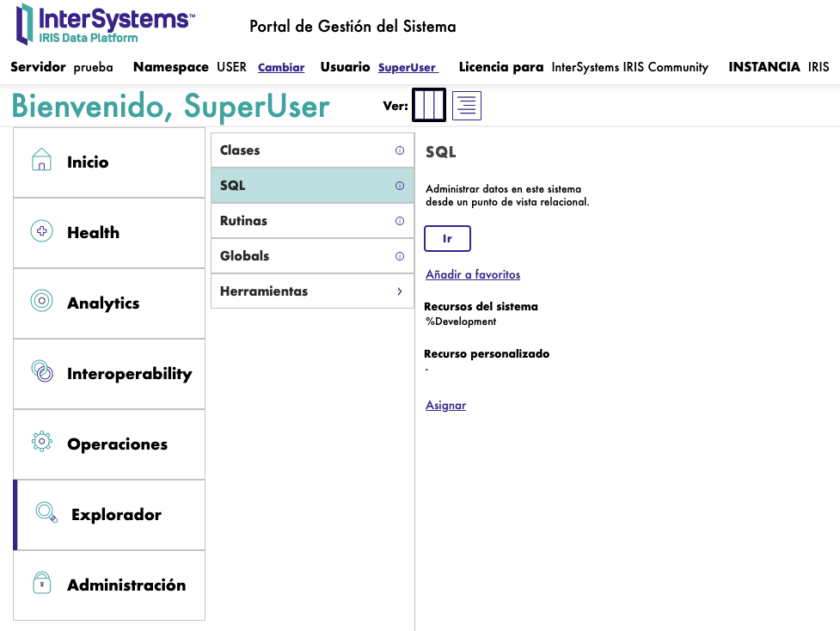
Task: Click the Asignar link
Action: tap(445, 406)
